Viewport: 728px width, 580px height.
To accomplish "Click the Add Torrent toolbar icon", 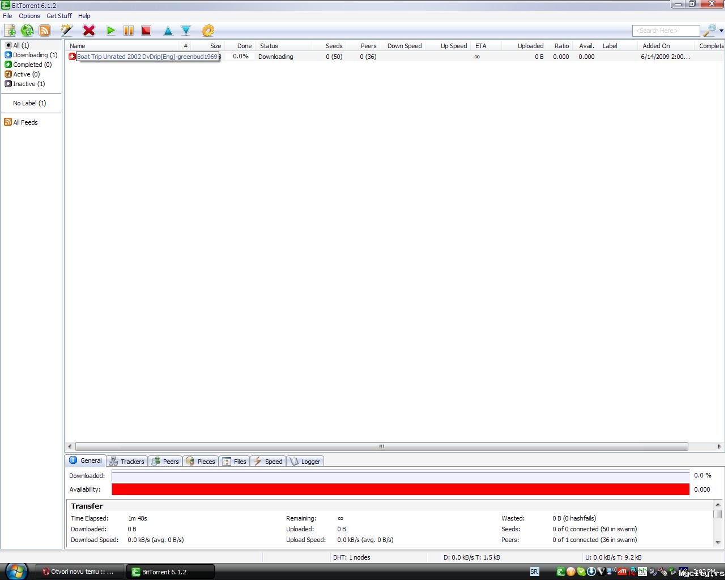I will [10, 31].
